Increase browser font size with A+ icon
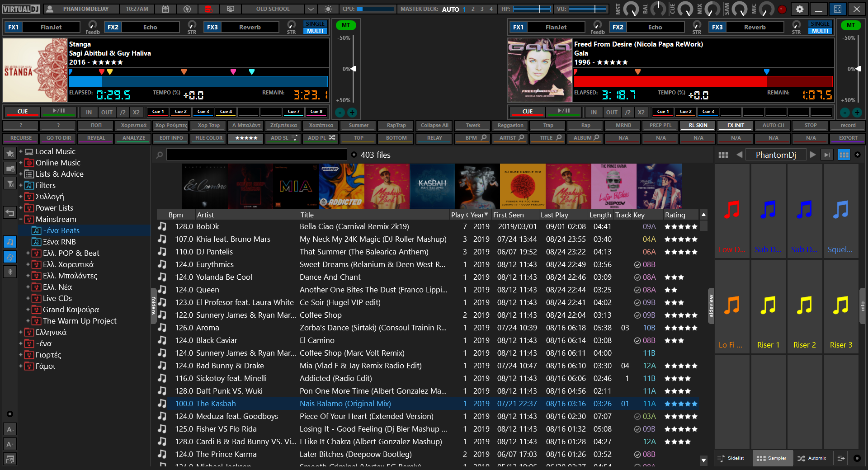868x470 pixels. tap(9, 444)
